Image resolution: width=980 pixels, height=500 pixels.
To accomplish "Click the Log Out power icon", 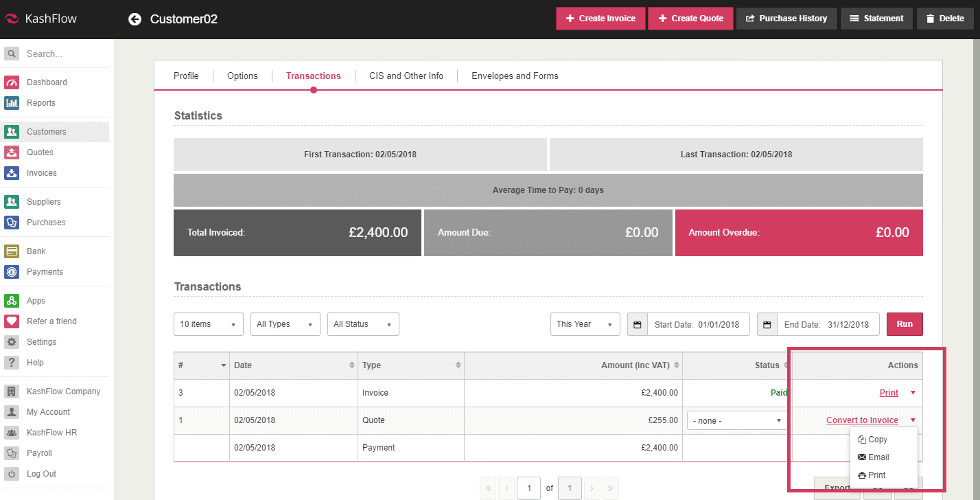I will [x=12, y=474].
